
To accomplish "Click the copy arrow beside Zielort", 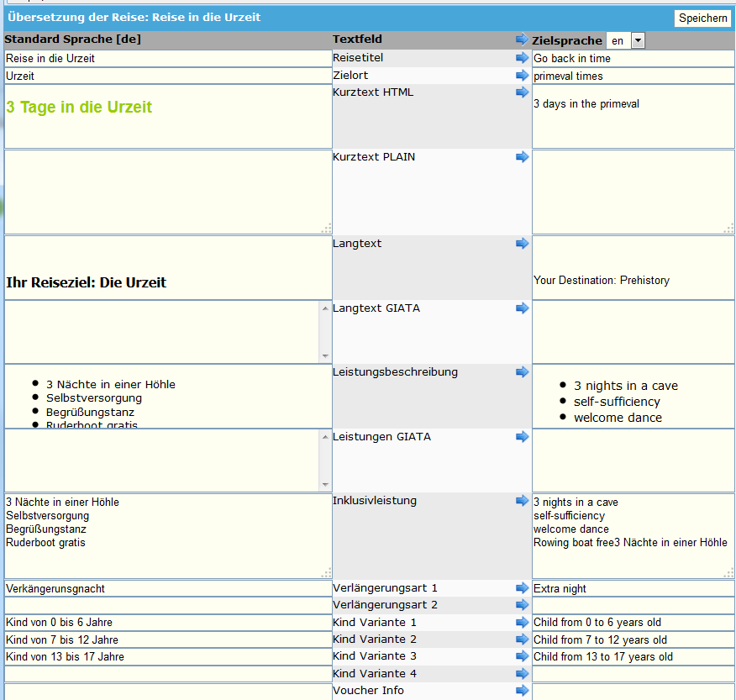I will pyautogui.click(x=522, y=76).
